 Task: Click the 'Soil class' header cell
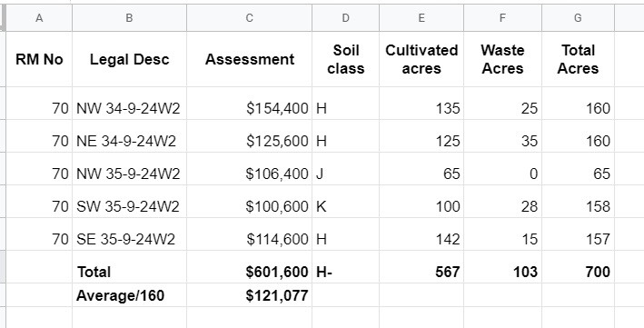tap(345, 59)
